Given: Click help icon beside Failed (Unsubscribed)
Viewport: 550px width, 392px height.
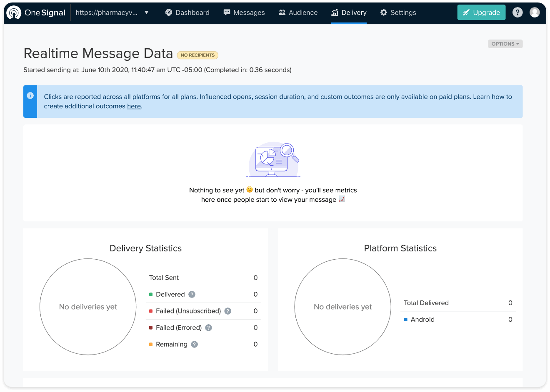Looking at the screenshot, I should click(x=228, y=311).
